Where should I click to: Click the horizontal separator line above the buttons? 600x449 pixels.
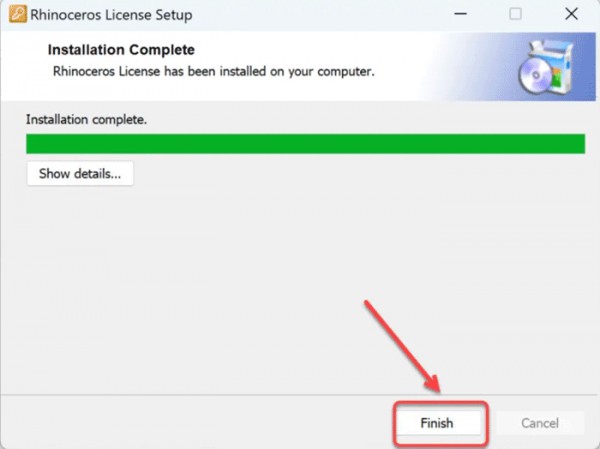[x=298, y=395]
